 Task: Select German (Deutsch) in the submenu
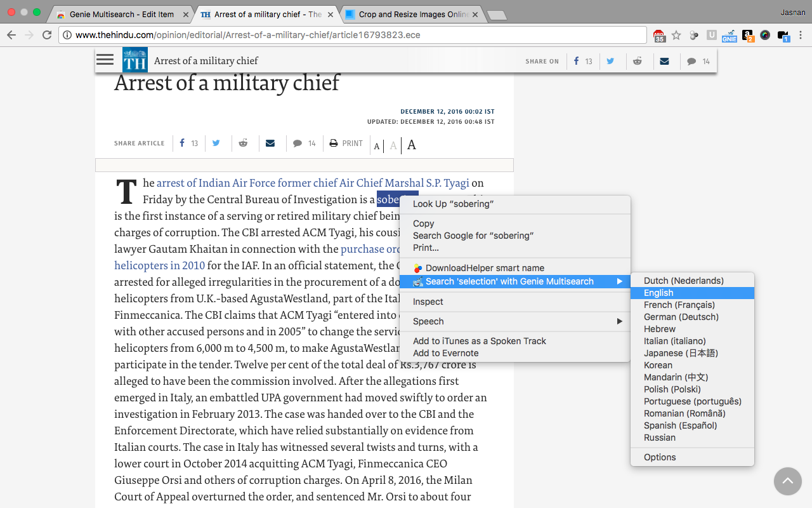[692, 317]
